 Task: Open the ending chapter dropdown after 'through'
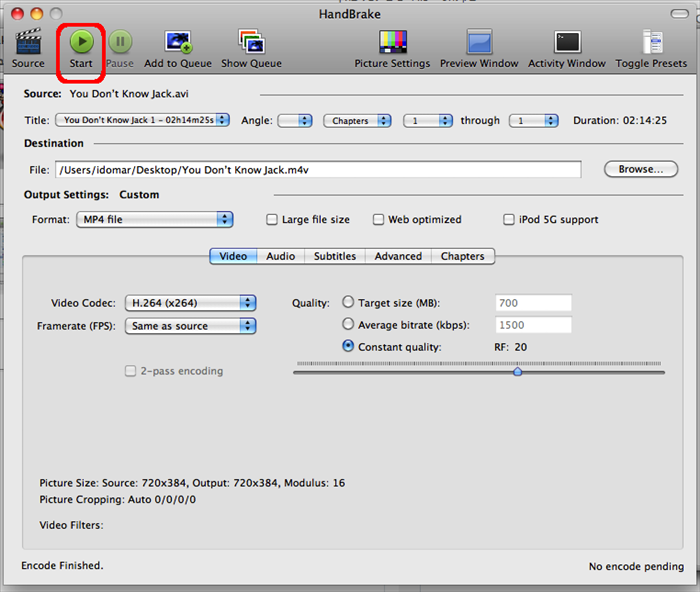[533, 121]
